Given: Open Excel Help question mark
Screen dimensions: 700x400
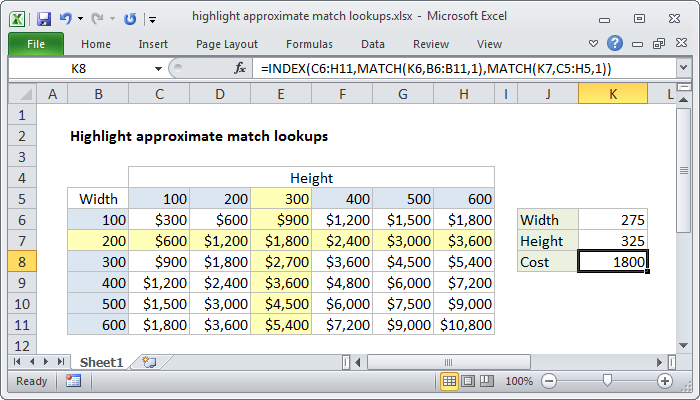Looking at the screenshot, I should 615,43.
